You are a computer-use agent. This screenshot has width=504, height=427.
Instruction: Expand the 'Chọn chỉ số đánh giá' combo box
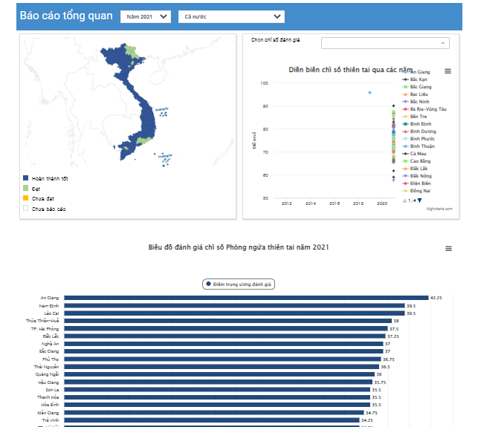click(x=385, y=43)
